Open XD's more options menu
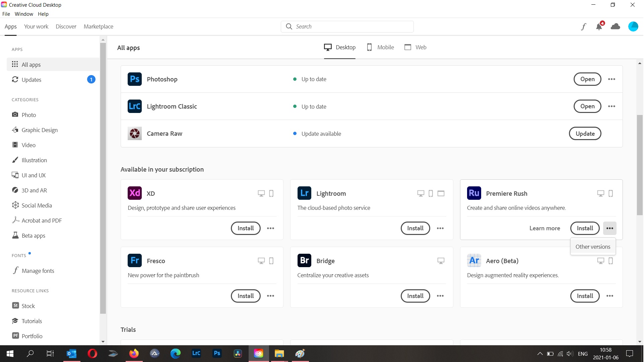 pos(271,228)
